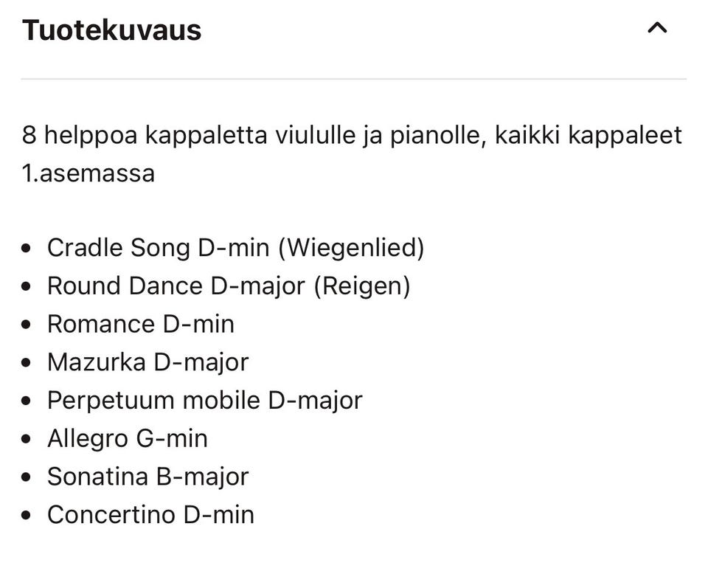The image size is (708, 588).
Task: Select the Round Dance D-major list item
Action: 228,286
